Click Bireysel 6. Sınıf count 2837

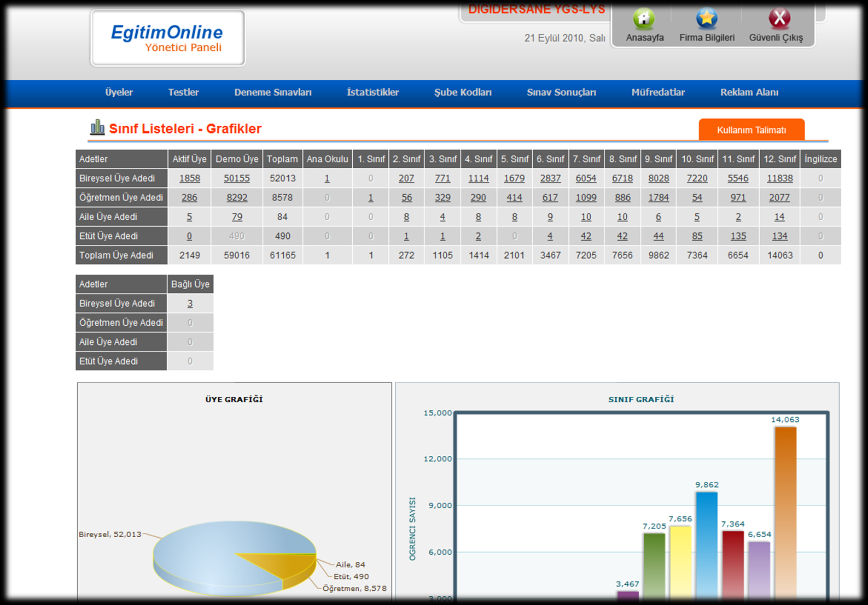point(550,178)
